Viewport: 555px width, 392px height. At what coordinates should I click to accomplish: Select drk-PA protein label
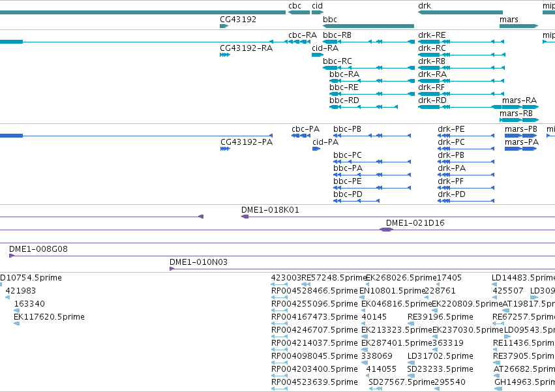(x=452, y=168)
